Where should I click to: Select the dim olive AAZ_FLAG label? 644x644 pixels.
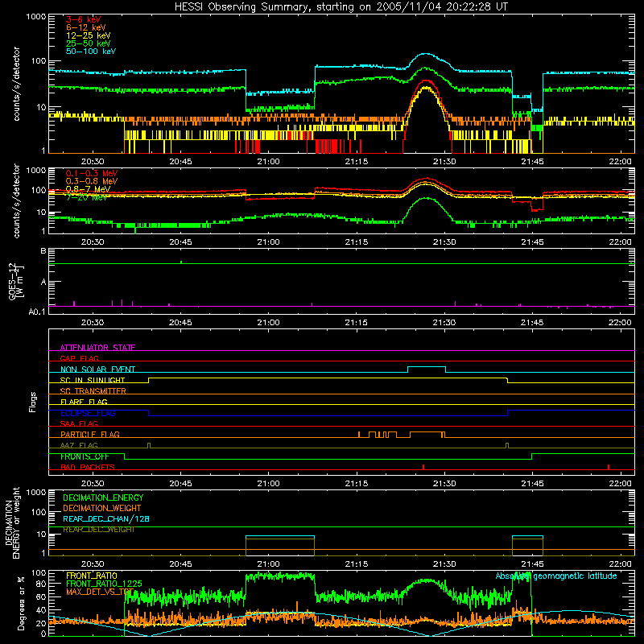pos(79,445)
